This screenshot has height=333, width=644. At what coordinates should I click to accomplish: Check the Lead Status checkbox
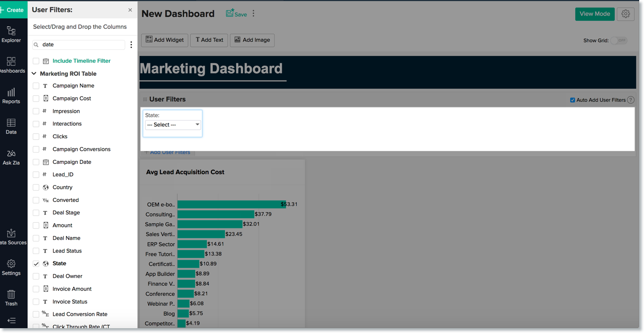[x=36, y=251]
